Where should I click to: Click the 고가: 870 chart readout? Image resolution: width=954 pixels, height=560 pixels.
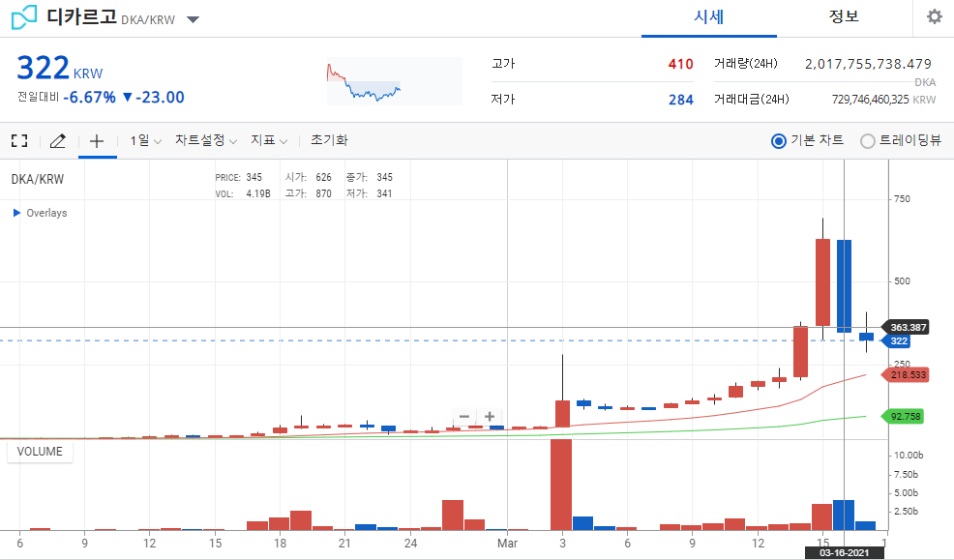[x=309, y=193]
